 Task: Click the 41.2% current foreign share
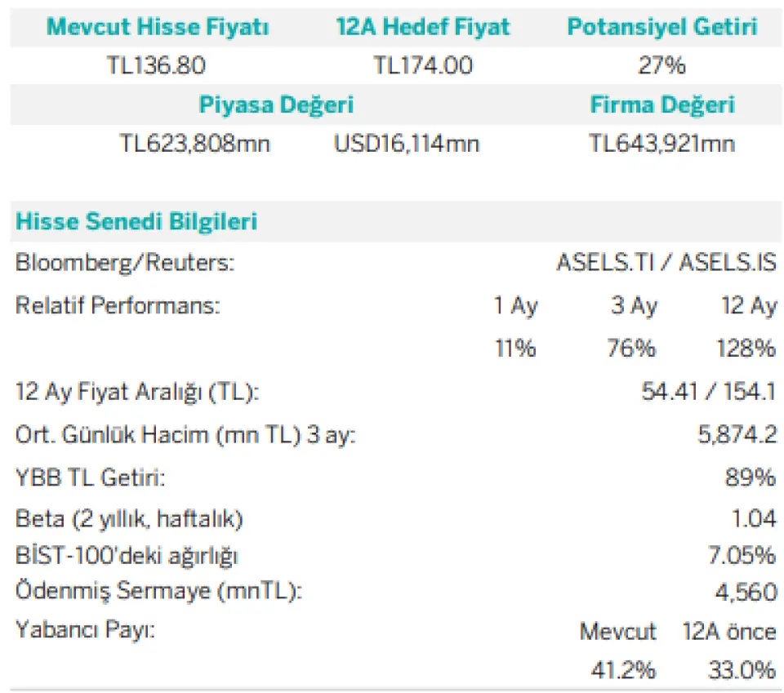[623, 670]
